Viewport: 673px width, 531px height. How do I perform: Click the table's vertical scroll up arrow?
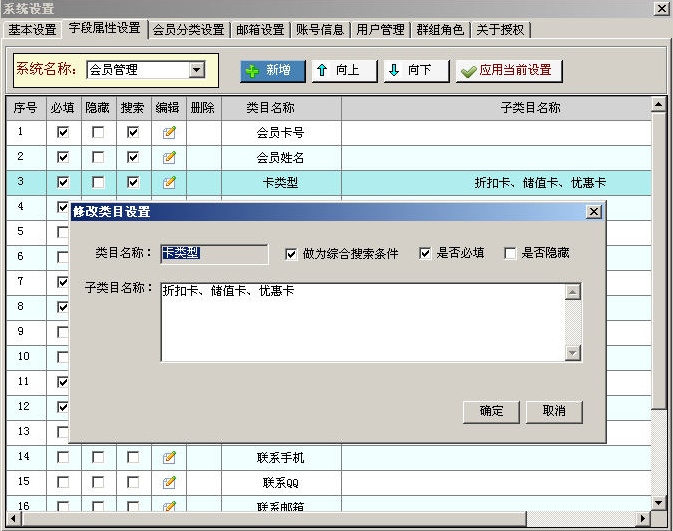[x=658, y=104]
